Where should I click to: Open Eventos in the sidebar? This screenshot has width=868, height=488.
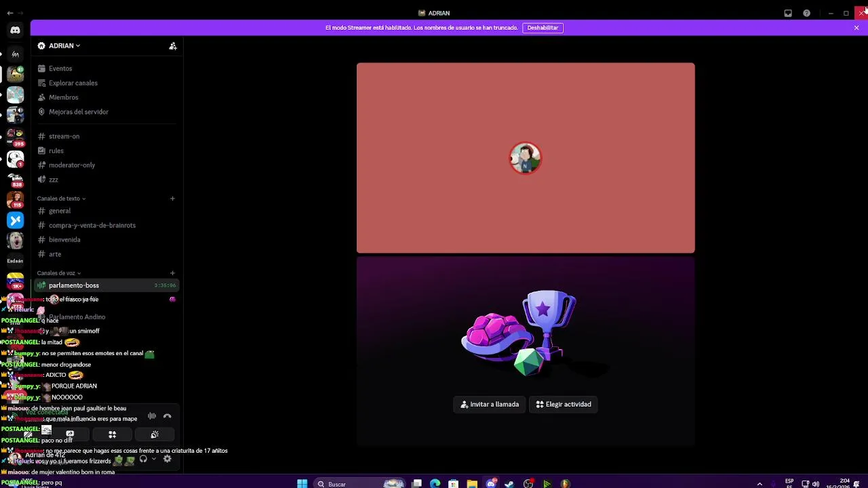click(x=107, y=68)
